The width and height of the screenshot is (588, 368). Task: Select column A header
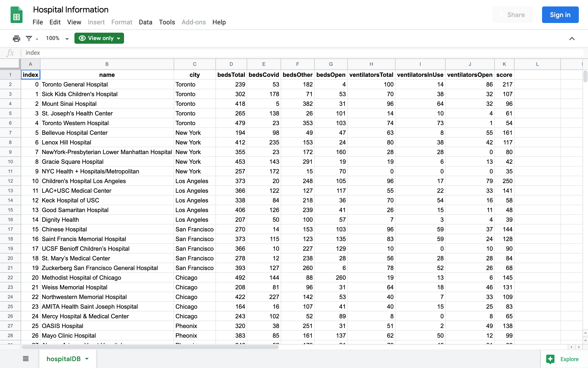[x=30, y=64]
